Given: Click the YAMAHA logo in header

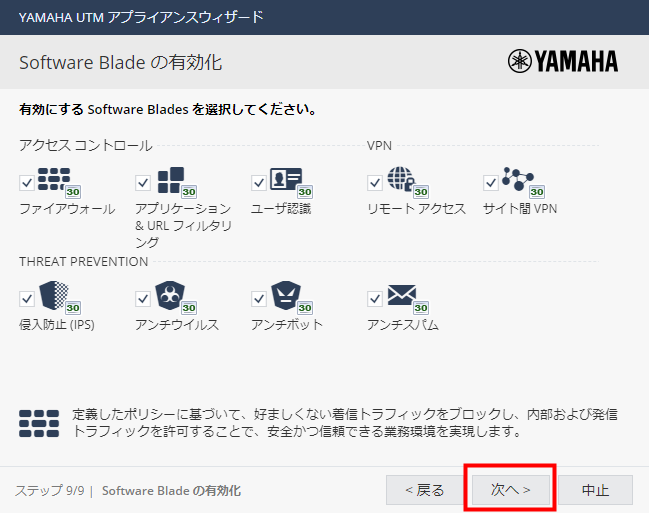Looking at the screenshot, I should pyautogui.click(x=563, y=62).
